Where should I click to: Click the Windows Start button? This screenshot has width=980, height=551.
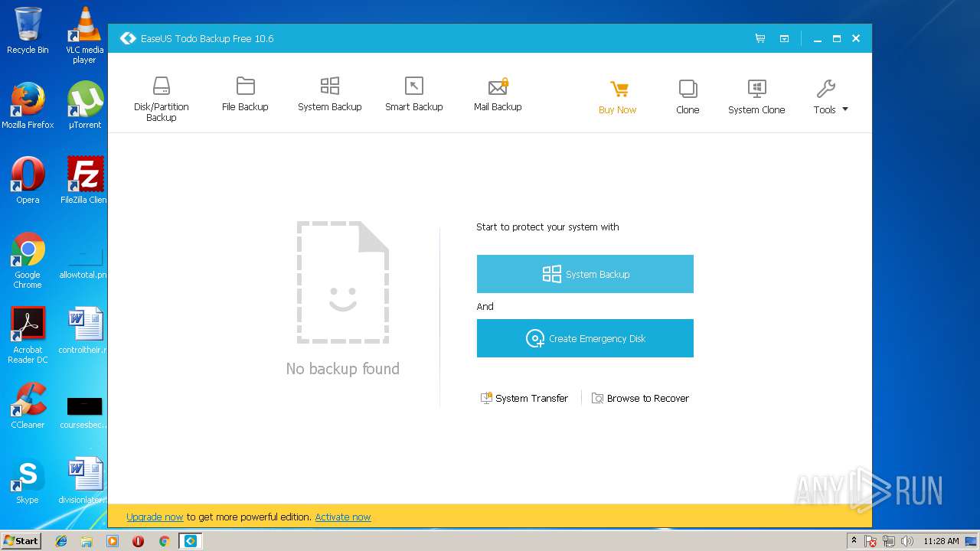[x=21, y=540]
